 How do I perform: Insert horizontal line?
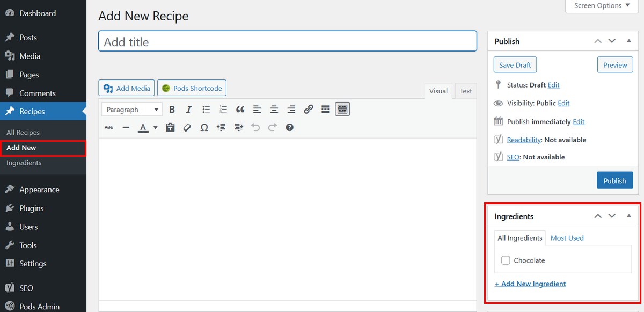[126, 127]
